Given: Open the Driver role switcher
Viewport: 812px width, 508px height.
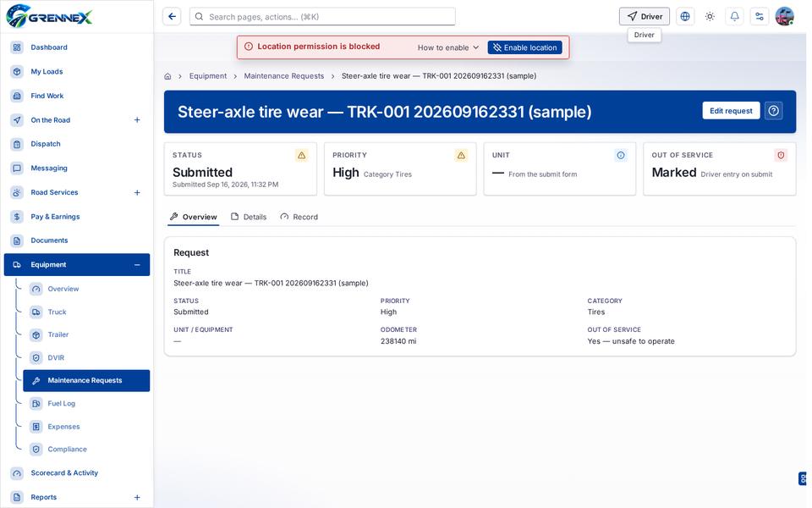Looking at the screenshot, I should (645, 17).
